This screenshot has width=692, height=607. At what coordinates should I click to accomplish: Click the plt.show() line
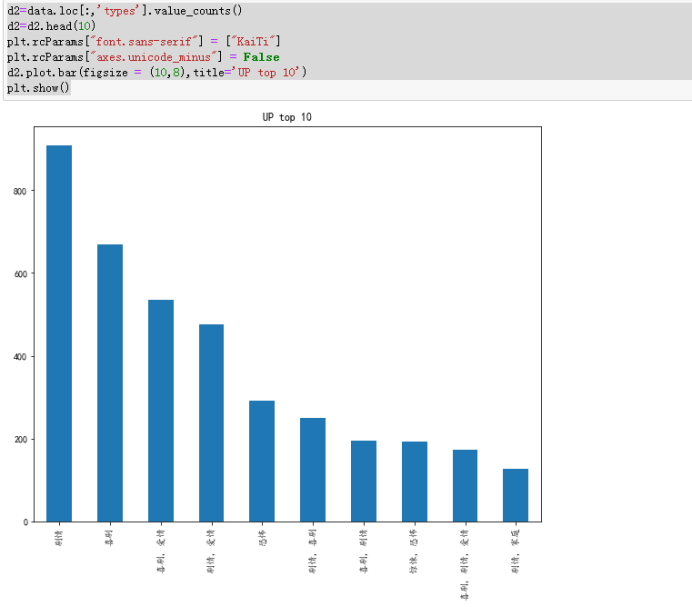[x=38, y=88]
